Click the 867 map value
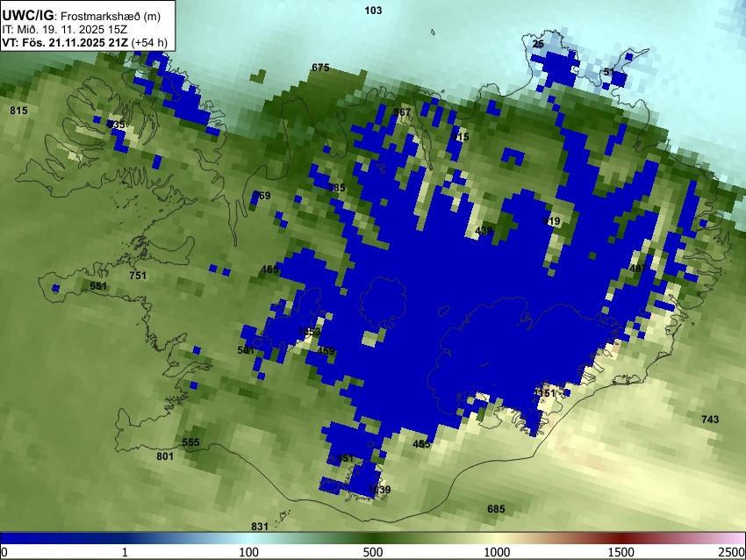This screenshot has width=746, height=560. tap(402, 112)
